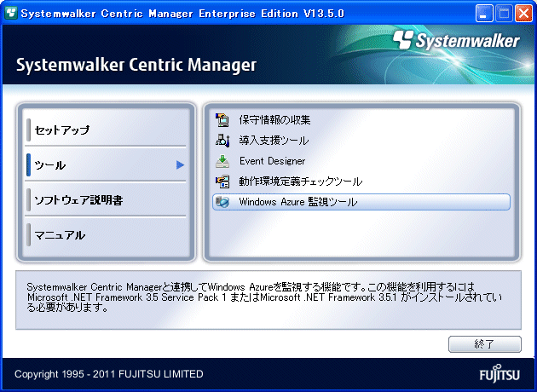Select the ツール menu section
This screenshot has height=392, width=537.
107,165
